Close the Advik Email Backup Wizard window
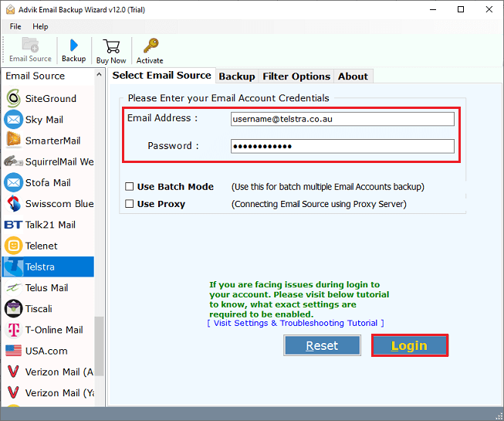 (x=489, y=9)
